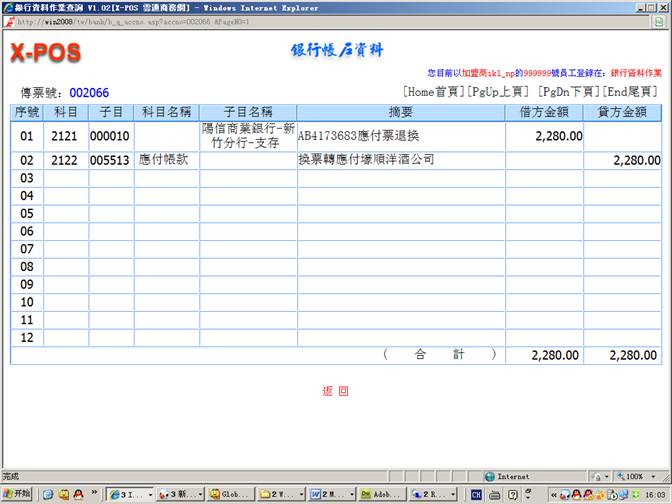Switch to the Adobe taskbar window

[381, 494]
